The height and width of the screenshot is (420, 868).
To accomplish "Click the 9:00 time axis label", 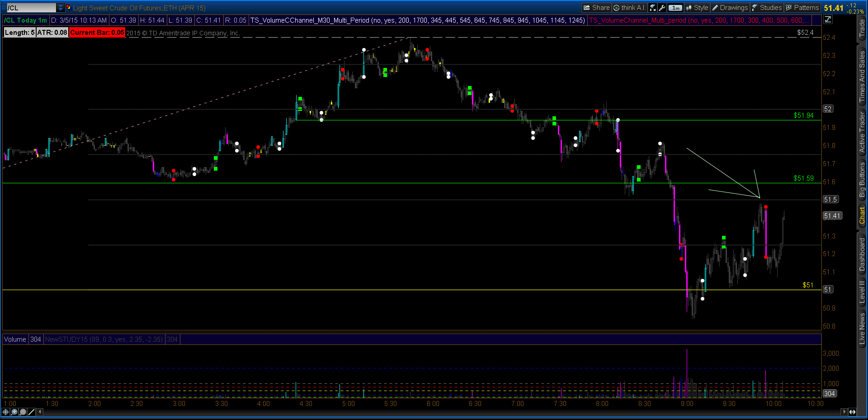I will tap(687, 404).
